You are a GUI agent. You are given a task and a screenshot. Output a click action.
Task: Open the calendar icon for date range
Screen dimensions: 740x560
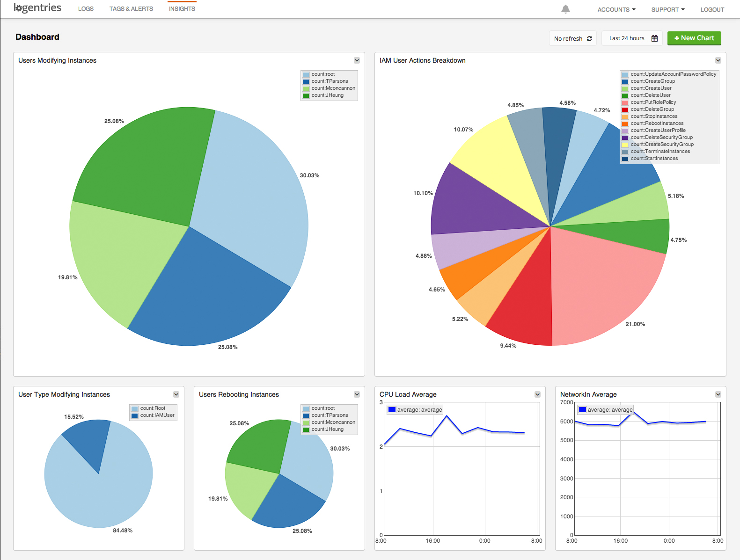[654, 38]
